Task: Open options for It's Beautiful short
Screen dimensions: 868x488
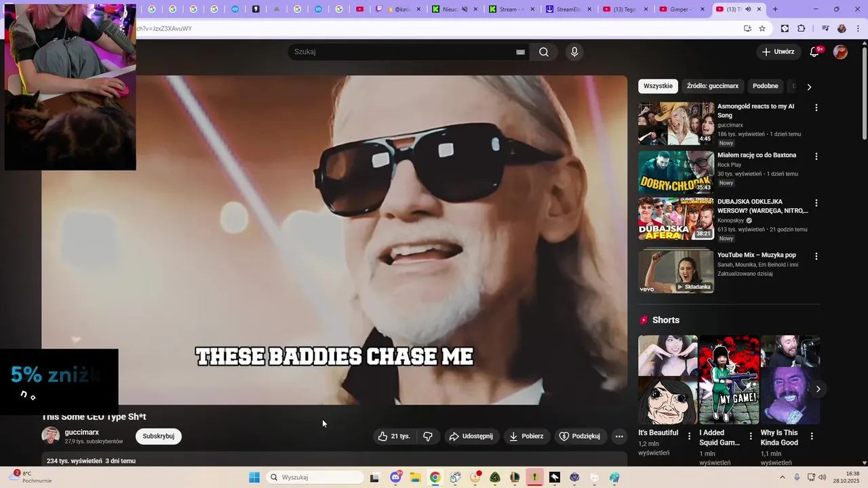Action: [690, 436]
